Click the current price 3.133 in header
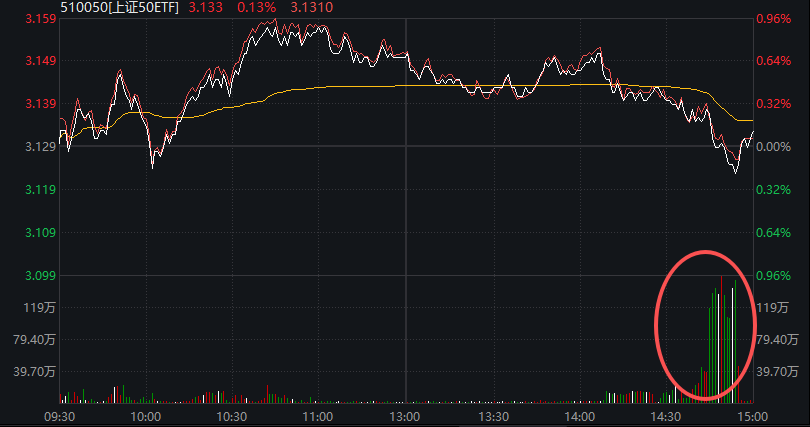Screen dimensions: 810x427 click(205, 8)
